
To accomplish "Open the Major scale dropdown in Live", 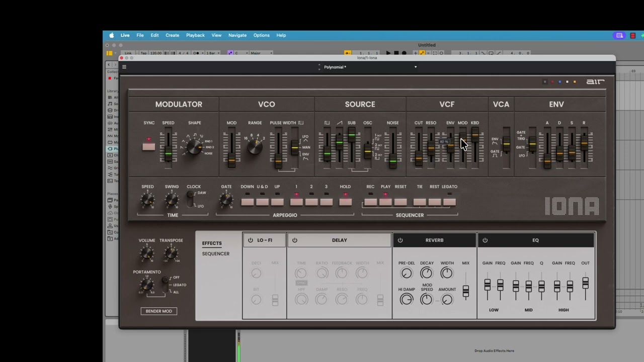I will (x=262, y=53).
